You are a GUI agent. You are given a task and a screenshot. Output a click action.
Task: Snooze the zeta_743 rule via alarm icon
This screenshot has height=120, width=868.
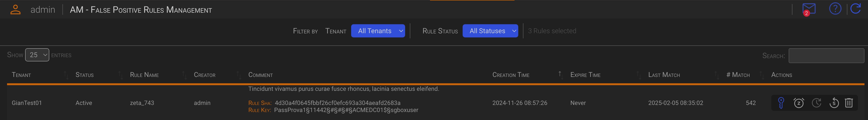click(x=799, y=103)
